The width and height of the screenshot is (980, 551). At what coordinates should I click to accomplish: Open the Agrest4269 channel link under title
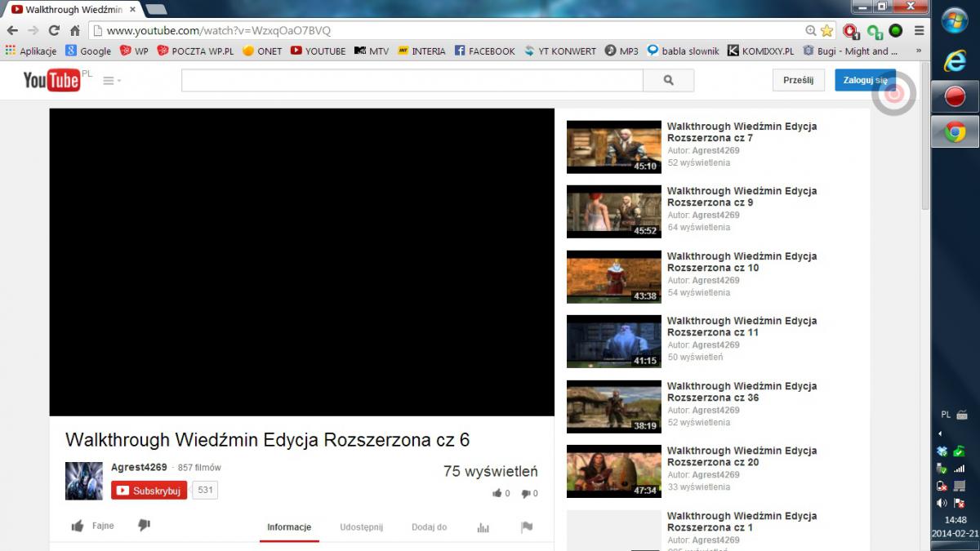point(139,468)
